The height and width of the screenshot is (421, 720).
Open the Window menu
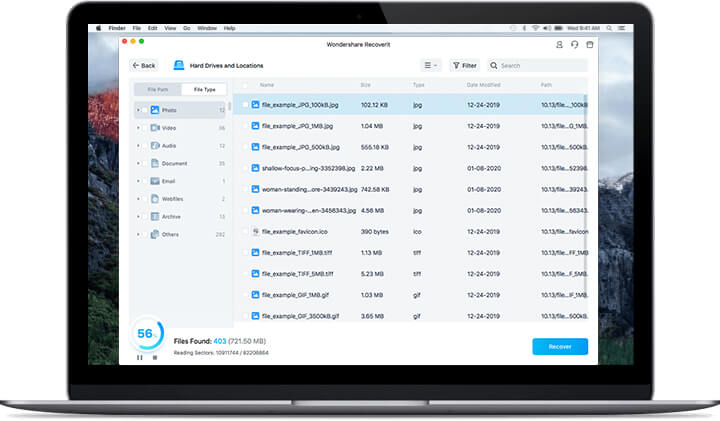pyautogui.click(x=207, y=28)
